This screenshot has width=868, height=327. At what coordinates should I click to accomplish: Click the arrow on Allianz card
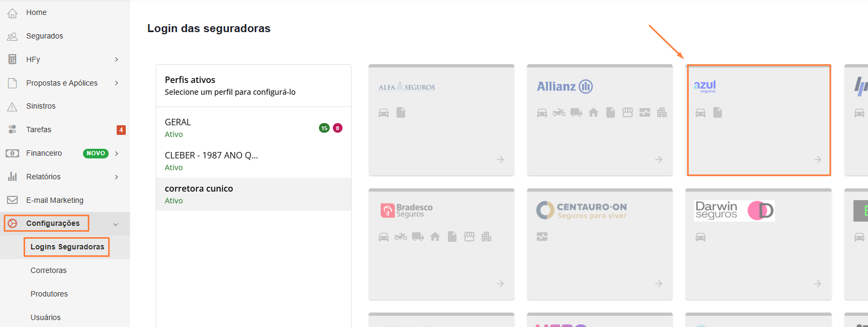coord(658,159)
